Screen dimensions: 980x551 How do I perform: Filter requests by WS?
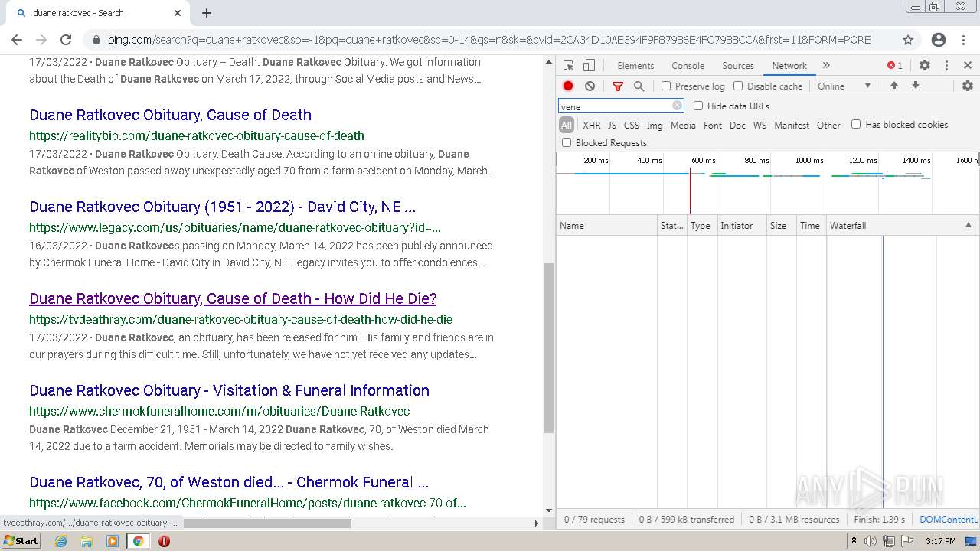(x=759, y=125)
